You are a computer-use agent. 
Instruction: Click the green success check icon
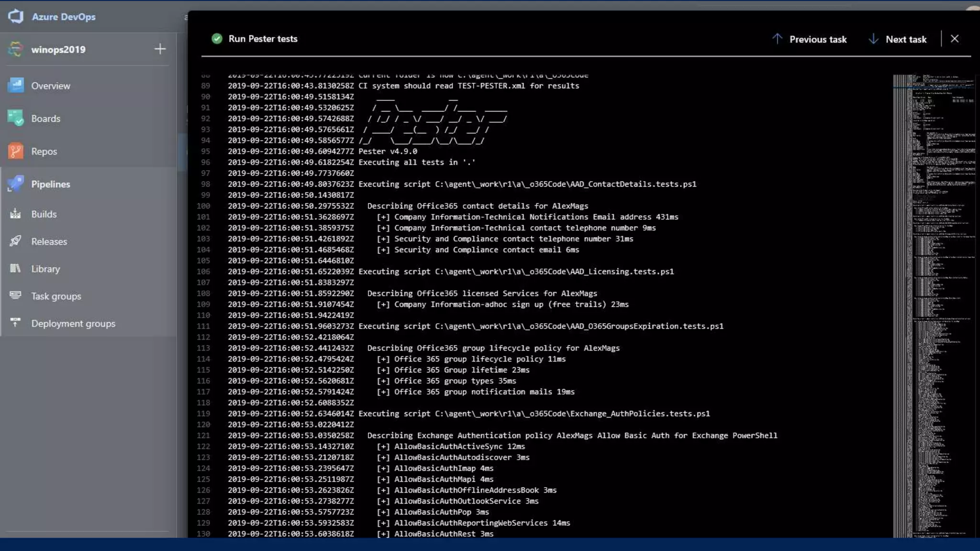pos(217,39)
